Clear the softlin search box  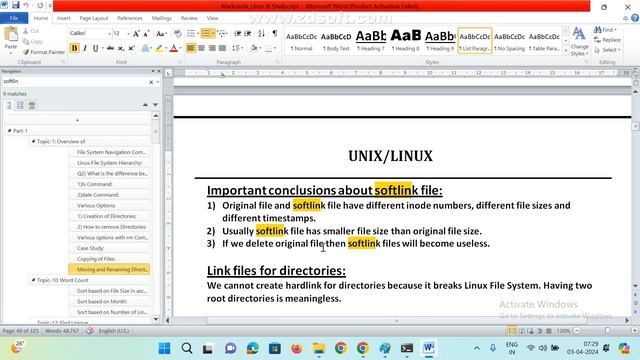point(151,82)
